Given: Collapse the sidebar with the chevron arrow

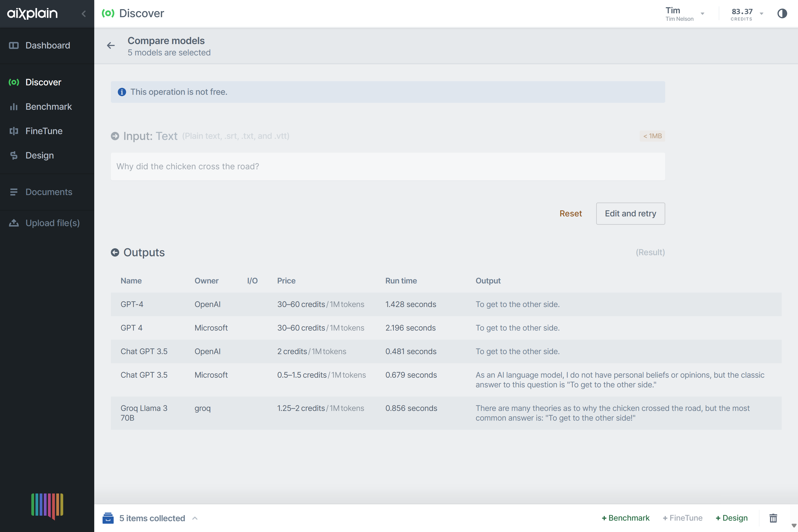Looking at the screenshot, I should click(84, 14).
